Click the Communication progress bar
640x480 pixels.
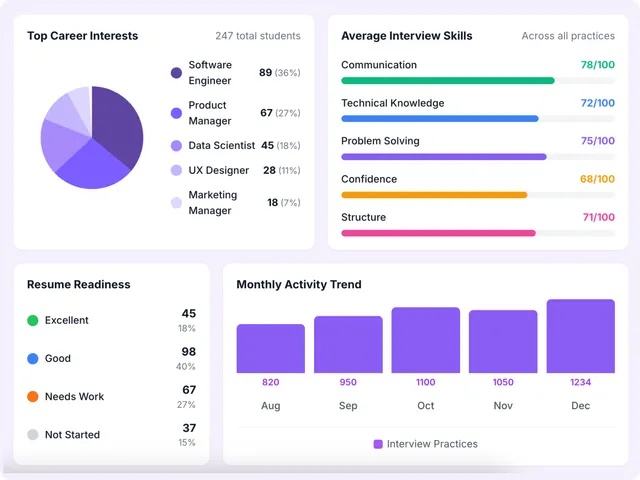point(448,81)
